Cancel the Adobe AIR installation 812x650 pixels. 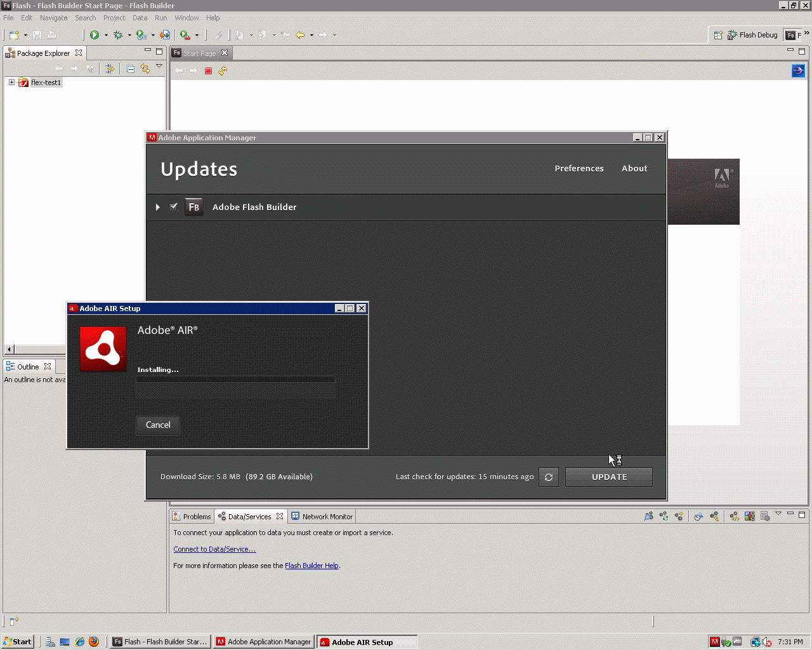tap(158, 425)
